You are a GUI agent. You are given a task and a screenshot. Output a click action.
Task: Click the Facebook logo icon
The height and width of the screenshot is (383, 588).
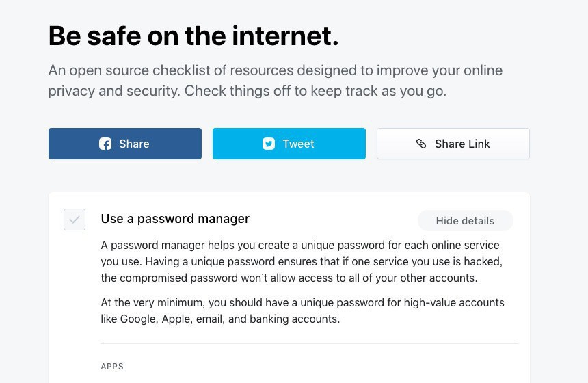[105, 144]
